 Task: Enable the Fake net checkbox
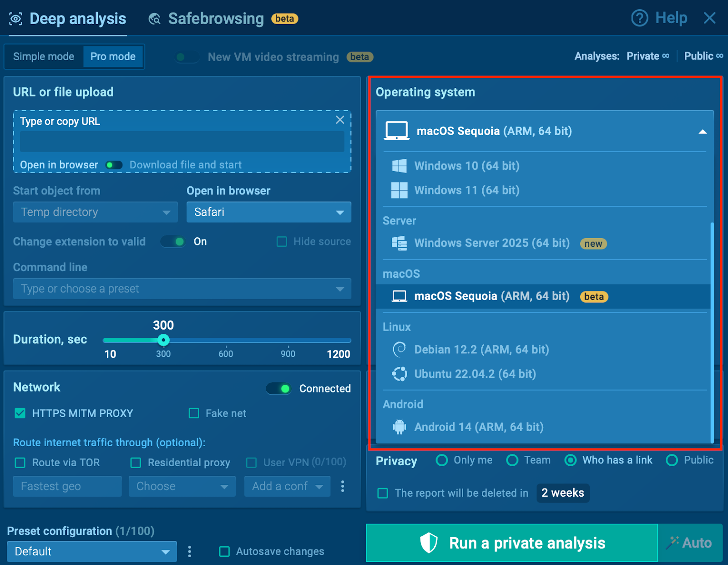click(x=194, y=413)
